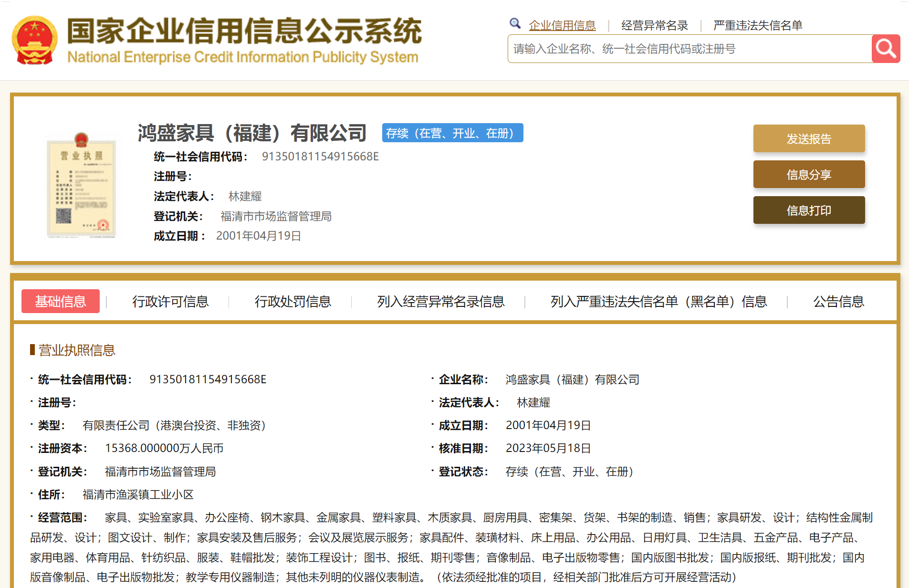Image resolution: width=909 pixels, height=588 pixels.
Task: Click the 发送报告 button
Action: click(x=809, y=139)
